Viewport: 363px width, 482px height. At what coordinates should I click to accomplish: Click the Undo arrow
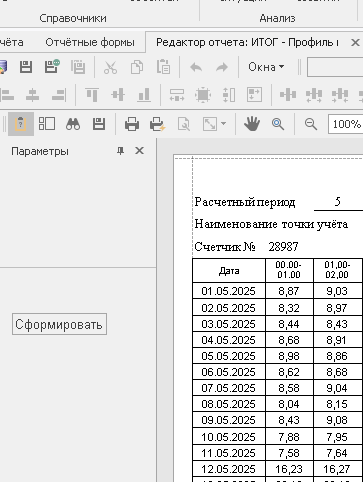(x=196, y=67)
